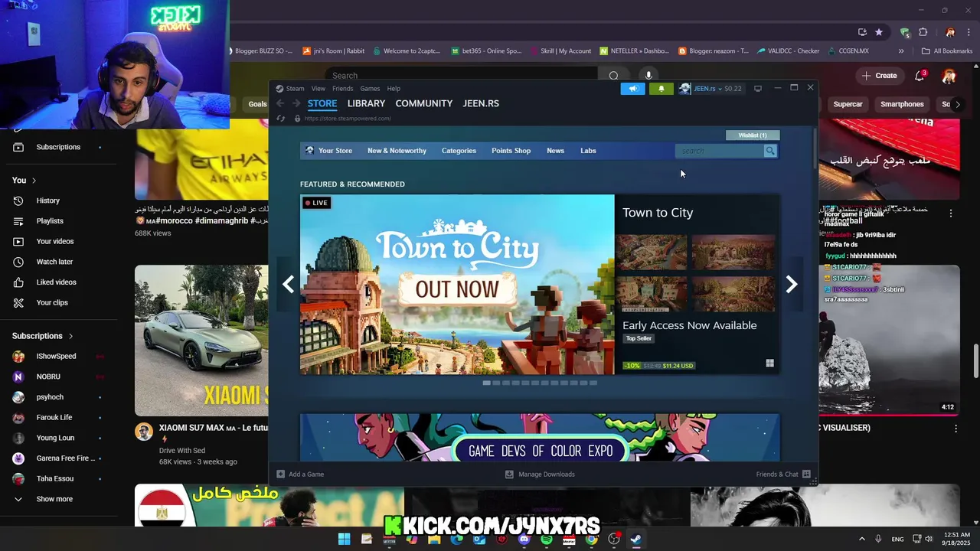Open the JEEN.RS profile tab
The width and height of the screenshot is (980, 551).
(x=481, y=103)
